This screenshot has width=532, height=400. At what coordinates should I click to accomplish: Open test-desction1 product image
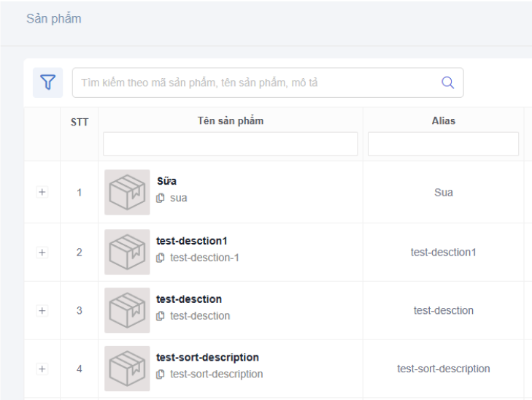pos(127,253)
